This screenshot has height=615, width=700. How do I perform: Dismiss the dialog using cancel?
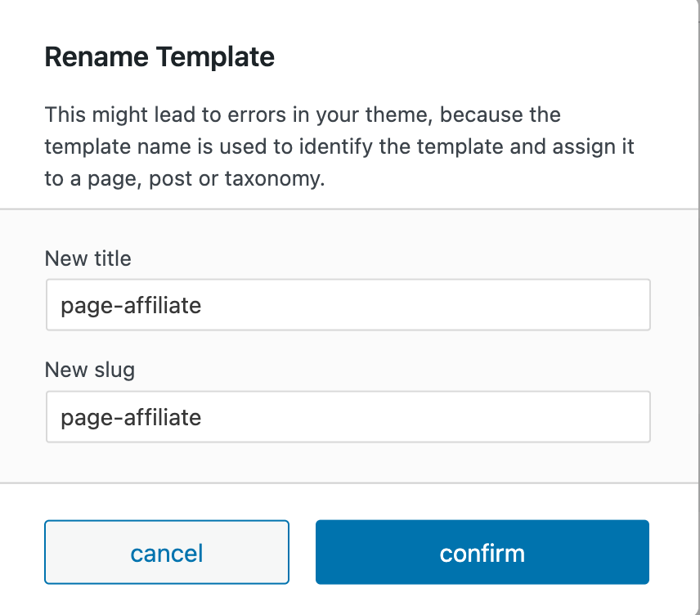[166, 552]
